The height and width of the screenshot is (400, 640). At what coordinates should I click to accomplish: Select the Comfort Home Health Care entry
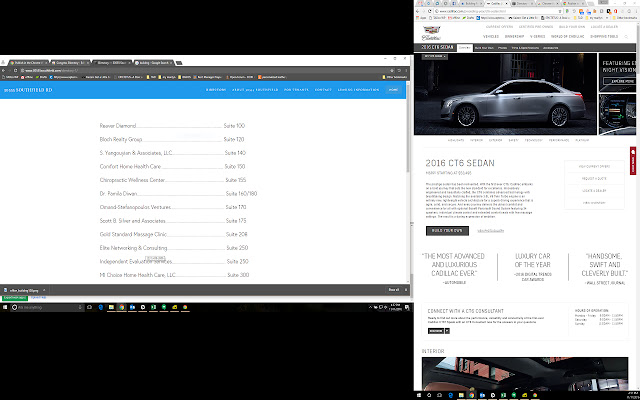click(x=172, y=167)
